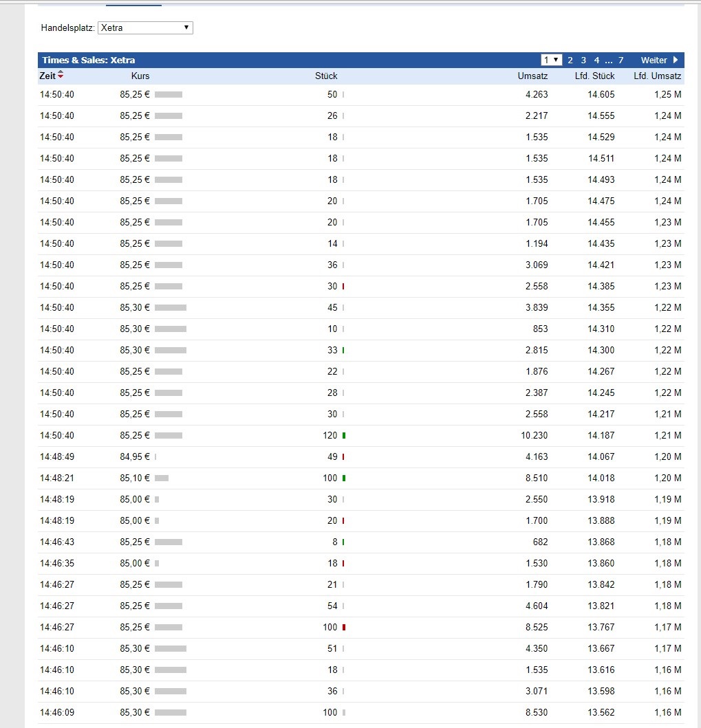This screenshot has width=701, height=728.
Task: Open the Handelsplatz dropdown showing Xetra
Action: coord(144,27)
